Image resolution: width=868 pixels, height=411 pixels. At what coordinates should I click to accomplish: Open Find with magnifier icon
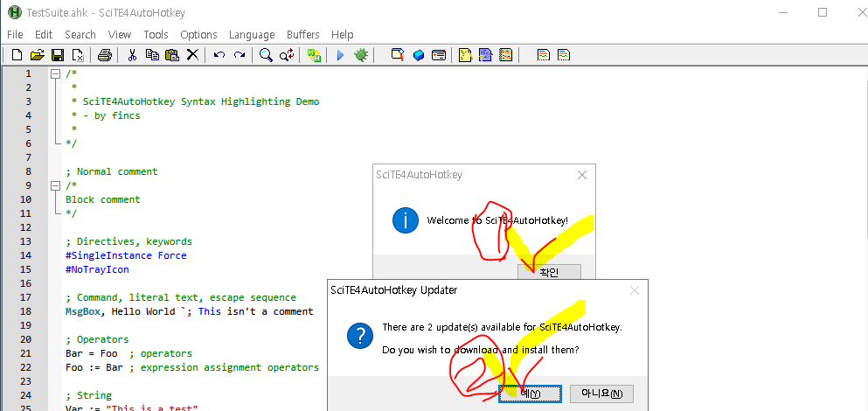click(x=267, y=55)
